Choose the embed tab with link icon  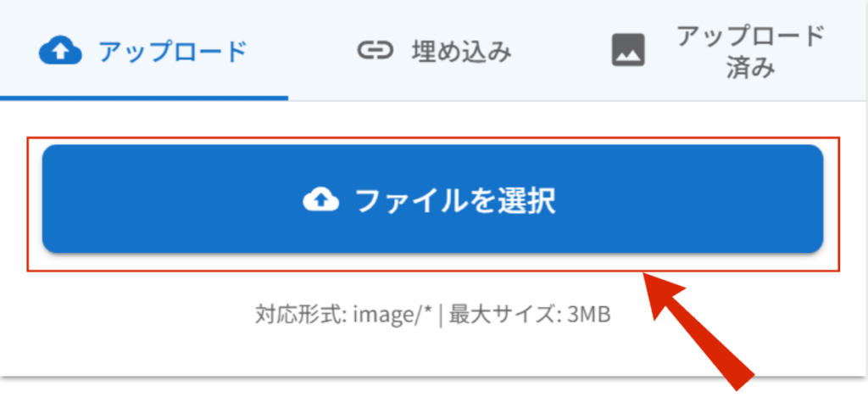pyautogui.click(x=434, y=51)
